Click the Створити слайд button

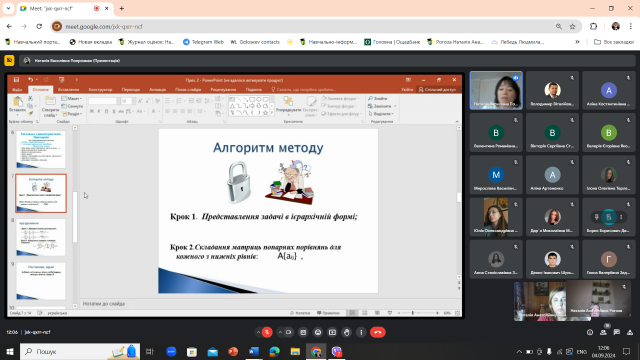tap(50, 107)
